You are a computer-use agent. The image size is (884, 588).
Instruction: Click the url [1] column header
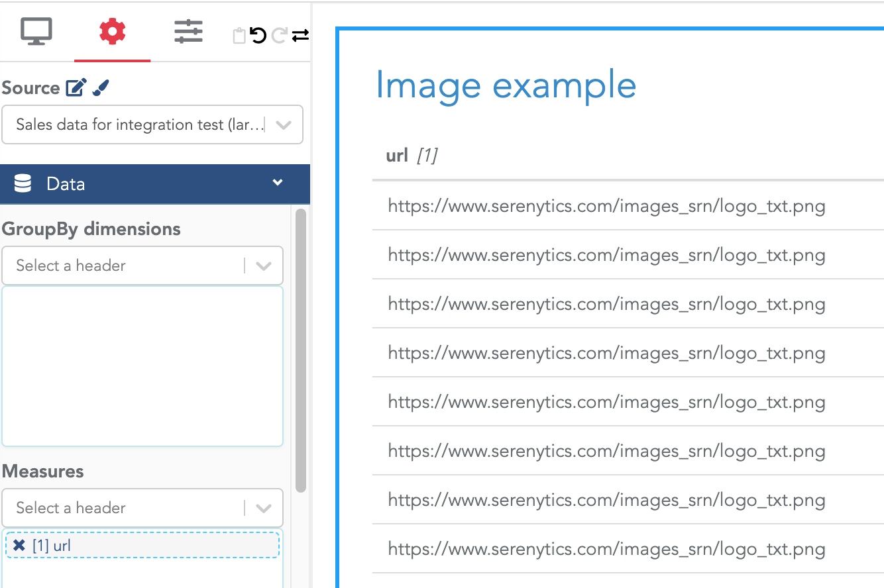412,156
